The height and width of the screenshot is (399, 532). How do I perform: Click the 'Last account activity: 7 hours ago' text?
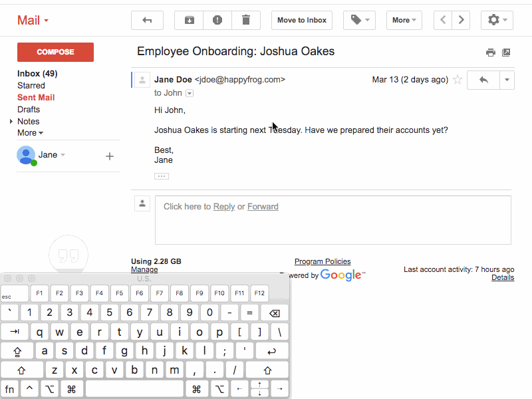pyautogui.click(x=459, y=269)
